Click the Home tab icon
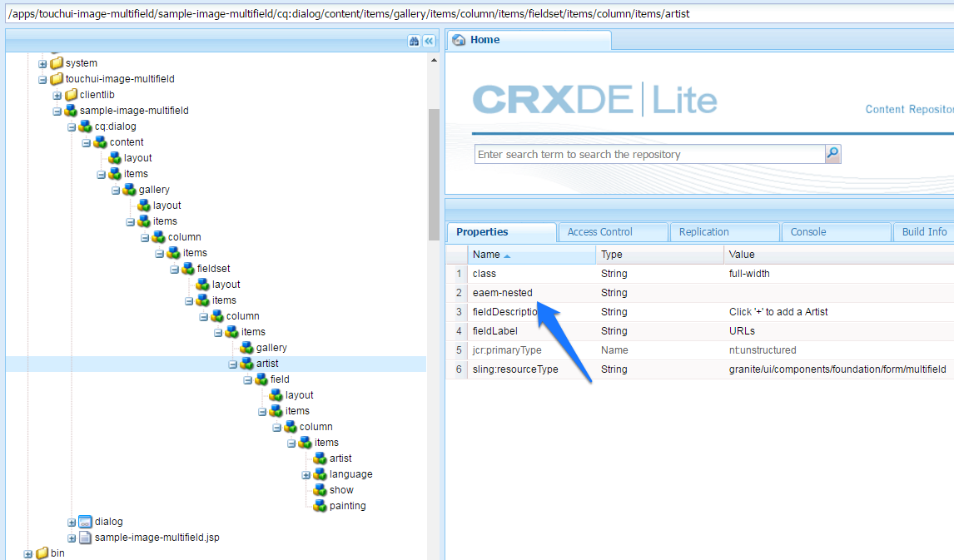This screenshot has width=954, height=560. (460, 39)
